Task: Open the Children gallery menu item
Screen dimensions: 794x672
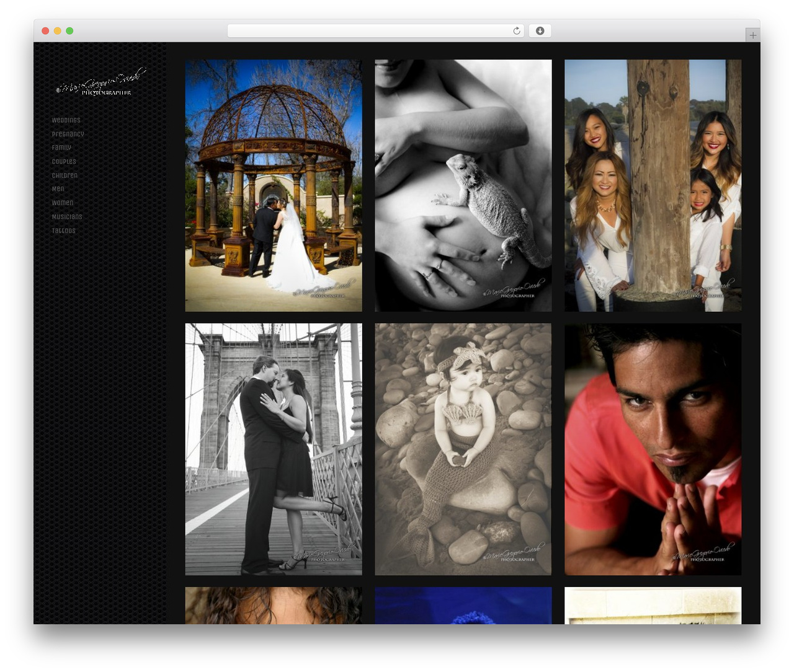Action: 65,175
